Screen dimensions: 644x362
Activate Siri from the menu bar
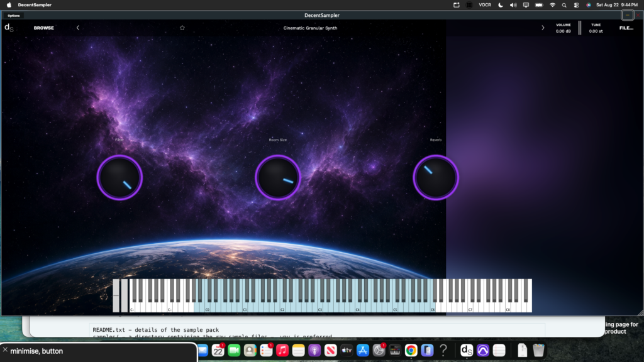pyautogui.click(x=589, y=5)
